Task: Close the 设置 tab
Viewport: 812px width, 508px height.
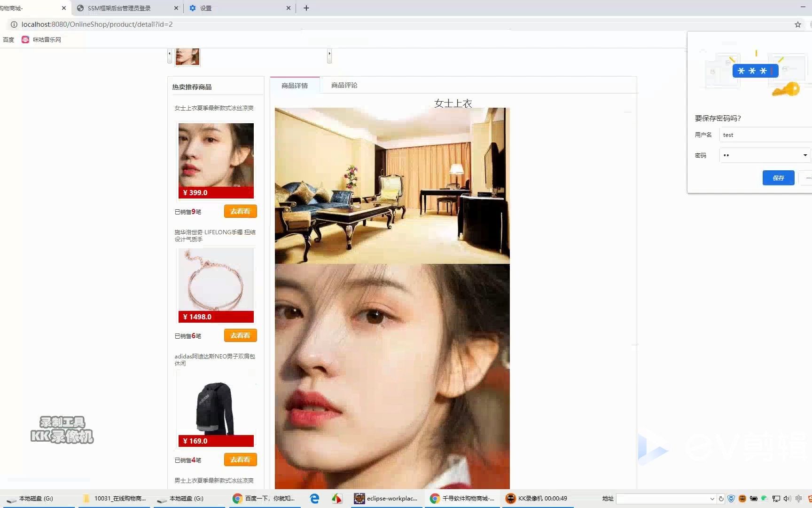Action: tap(288, 8)
